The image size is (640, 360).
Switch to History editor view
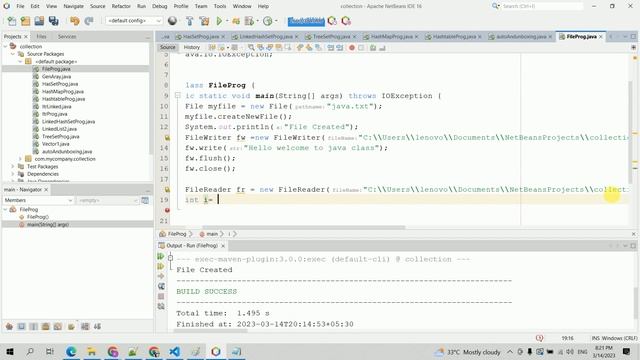(x=191, y=47)
